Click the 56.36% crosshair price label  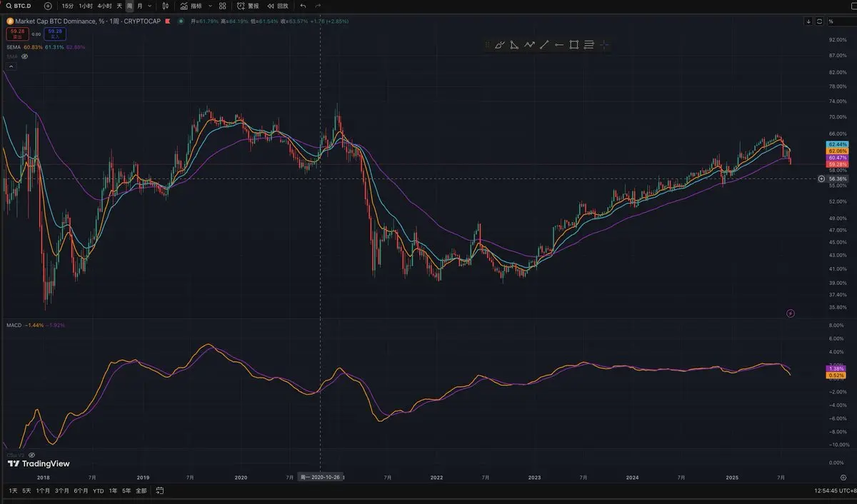[837, 178]
